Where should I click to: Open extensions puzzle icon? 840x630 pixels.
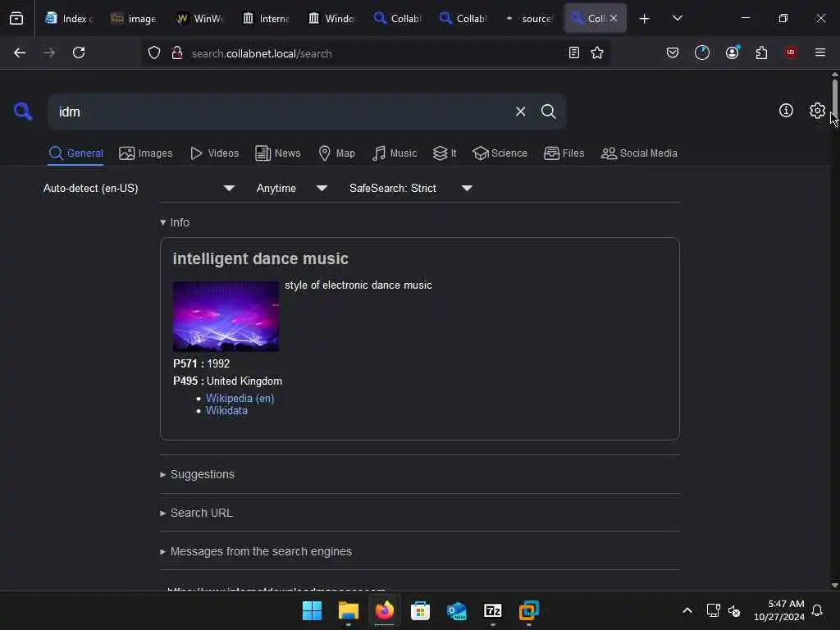(x=761, y=52)
